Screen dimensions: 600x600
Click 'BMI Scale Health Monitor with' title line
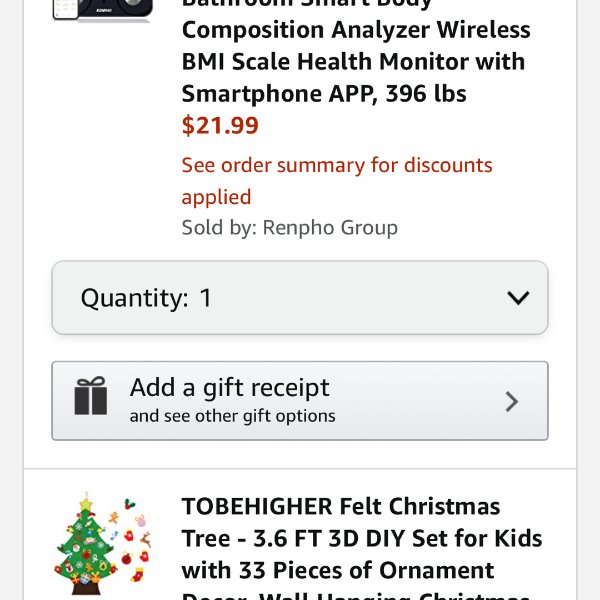point(353,62)
